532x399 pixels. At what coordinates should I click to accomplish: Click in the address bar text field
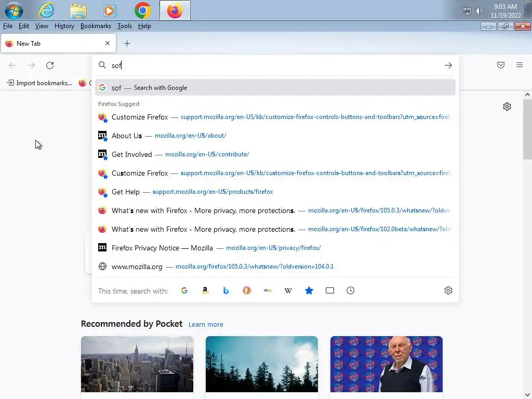pos(275,65)
